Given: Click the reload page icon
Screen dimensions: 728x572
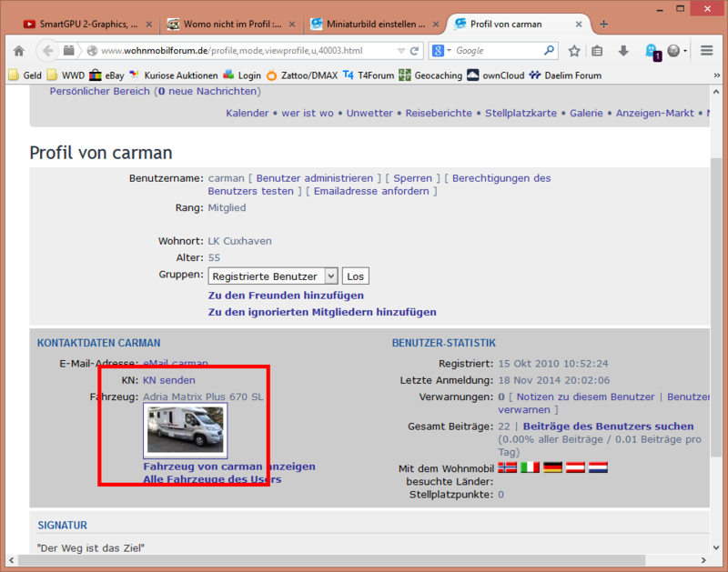Looking at the screenshot, I should click(x=415, y=51).
